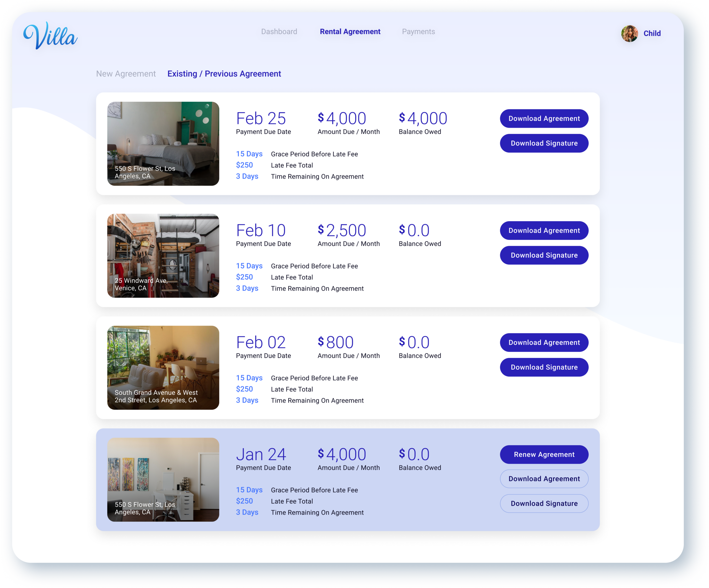Download Signature for Jan 24 rental

tap(544, 503)
